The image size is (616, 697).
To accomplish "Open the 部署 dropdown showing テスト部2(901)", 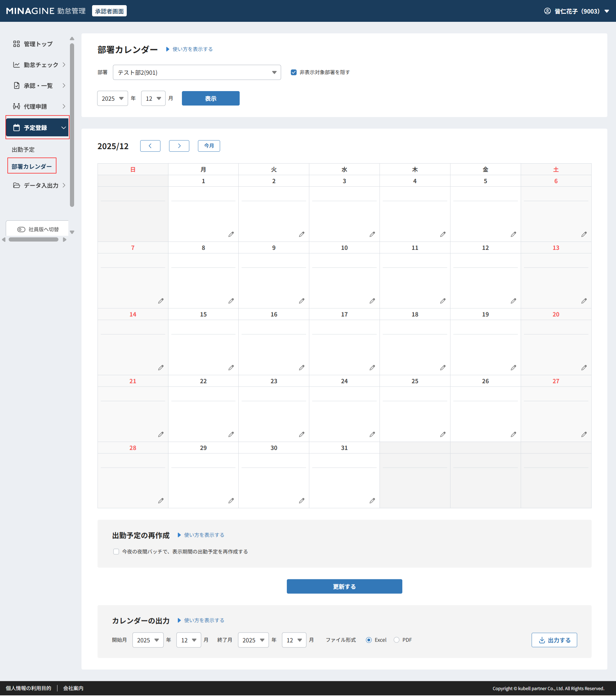I will [x=197, y=72].
